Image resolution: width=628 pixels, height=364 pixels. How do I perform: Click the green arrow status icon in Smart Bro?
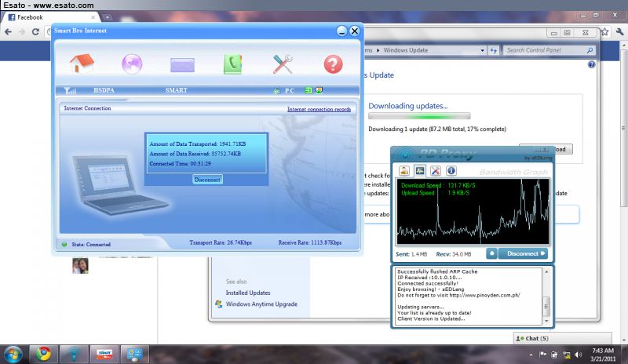308,90
